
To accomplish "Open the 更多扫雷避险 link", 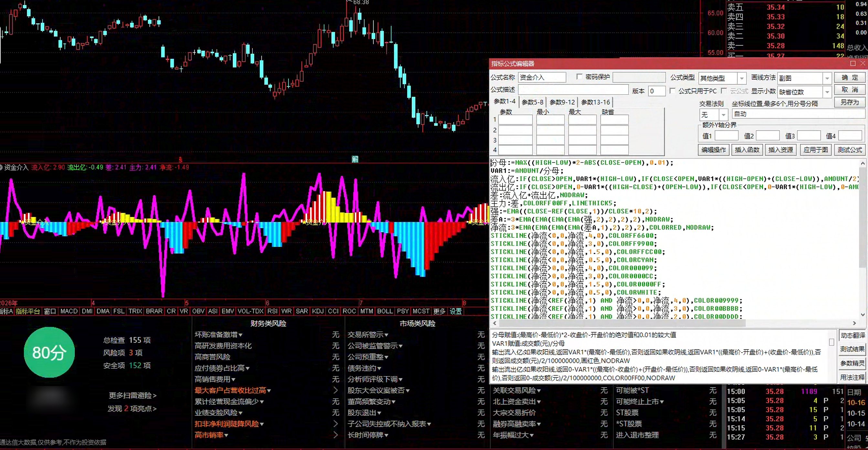I will [x=132, y=395].
